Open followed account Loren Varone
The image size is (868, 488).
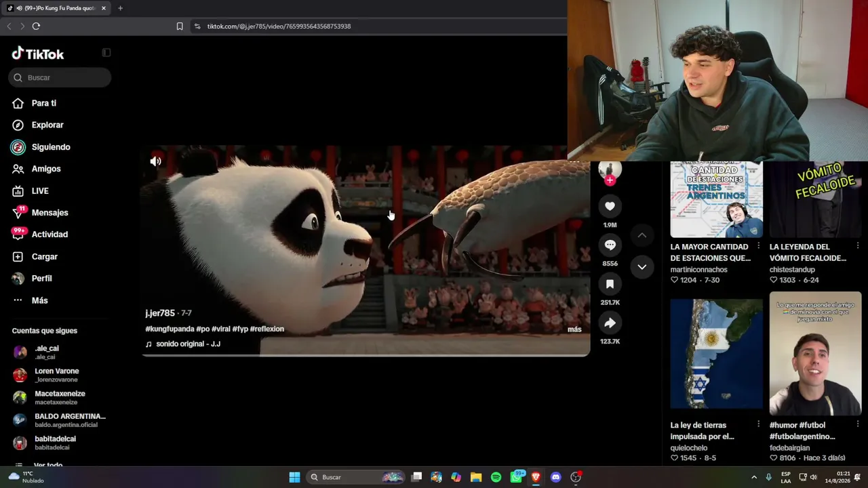coord(60,375)
